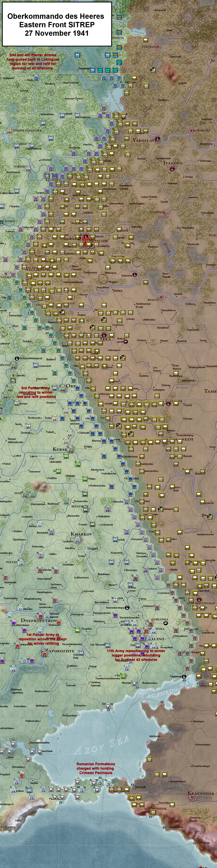Select the Michurinsk town label

188,380
